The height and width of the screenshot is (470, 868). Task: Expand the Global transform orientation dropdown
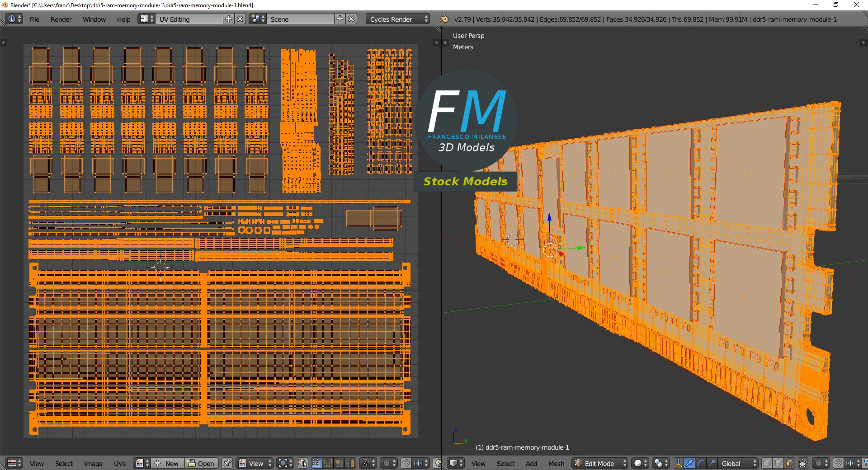(x=739, y=463)
